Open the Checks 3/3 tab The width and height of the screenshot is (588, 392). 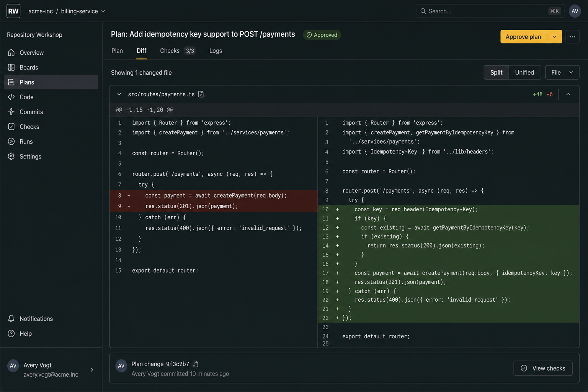[178, 51]
